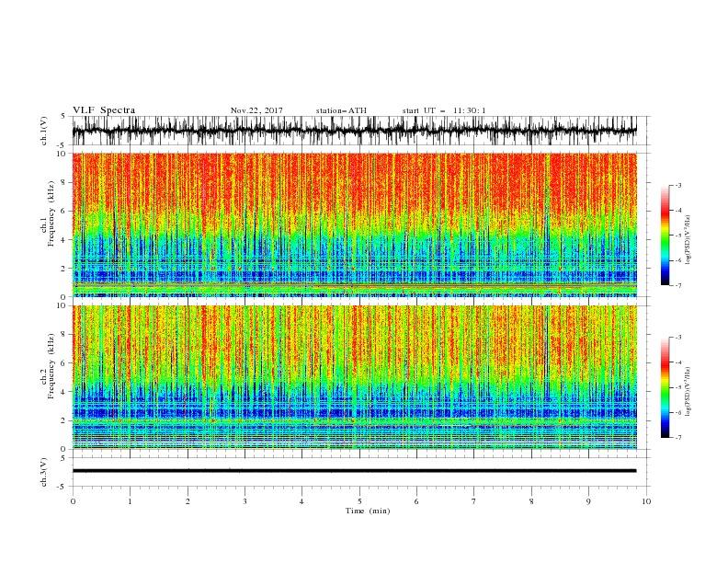
Task: Click time axis tick label "6"
Action: pos(416,501)
